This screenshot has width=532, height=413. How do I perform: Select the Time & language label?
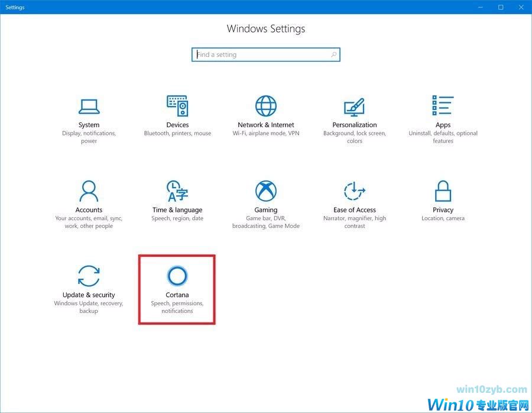[x=177, y=210]
